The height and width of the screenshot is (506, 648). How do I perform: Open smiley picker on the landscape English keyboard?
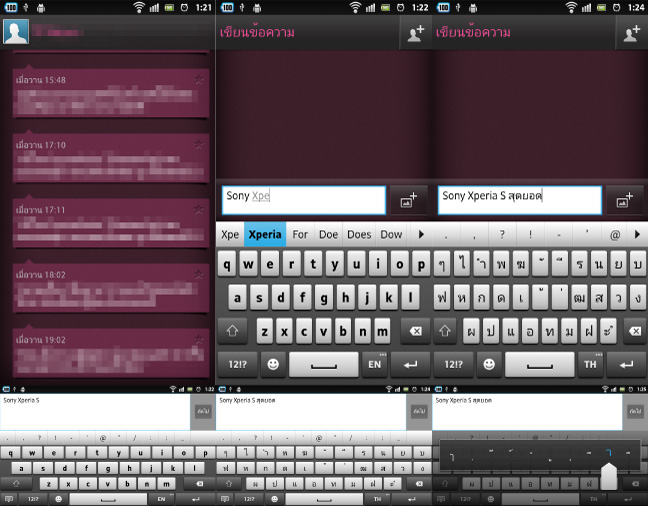coord(58,499)
